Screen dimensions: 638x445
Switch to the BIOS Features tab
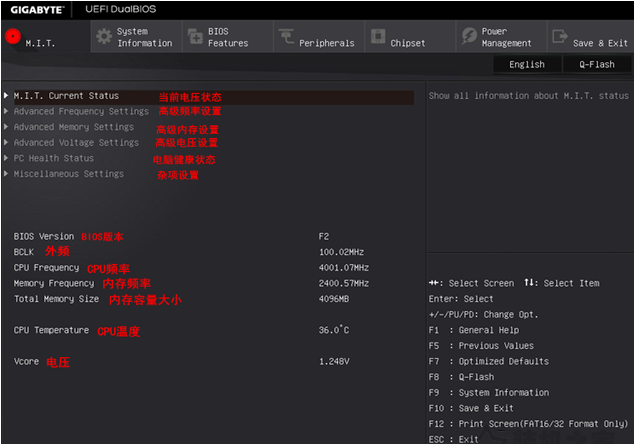coord(228,37)
